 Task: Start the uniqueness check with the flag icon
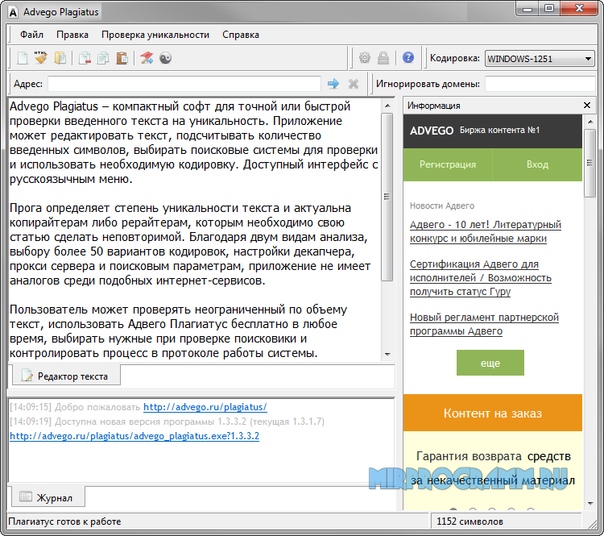coord(146,58)
